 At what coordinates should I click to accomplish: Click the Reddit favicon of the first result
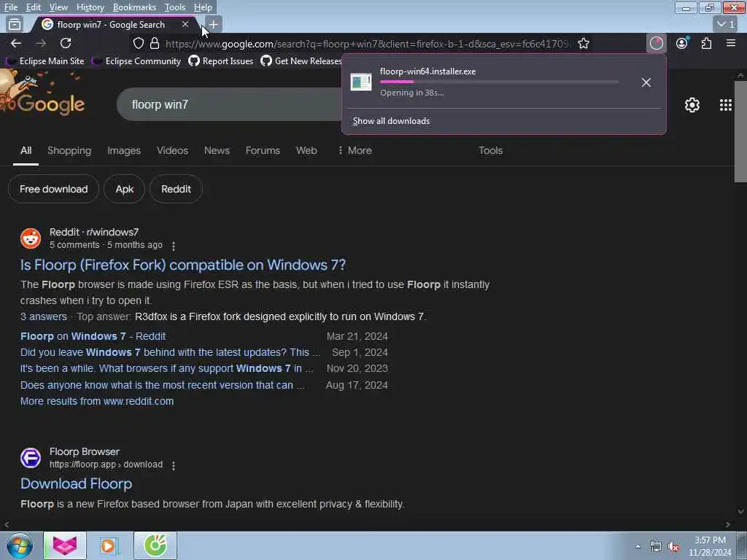coord(31,238)
